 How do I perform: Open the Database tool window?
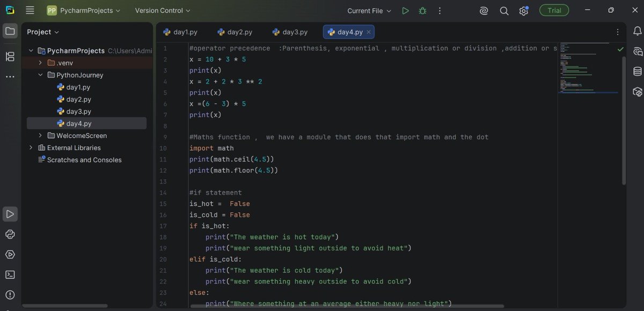pyautogui.click(x=637, y=71)
